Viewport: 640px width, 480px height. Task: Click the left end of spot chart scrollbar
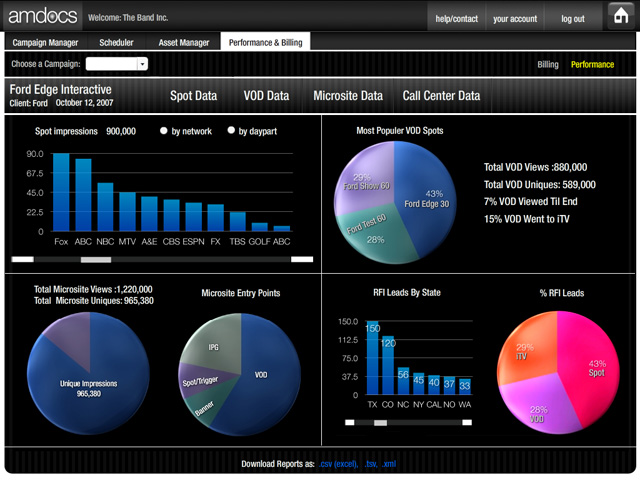click(22, 259)
